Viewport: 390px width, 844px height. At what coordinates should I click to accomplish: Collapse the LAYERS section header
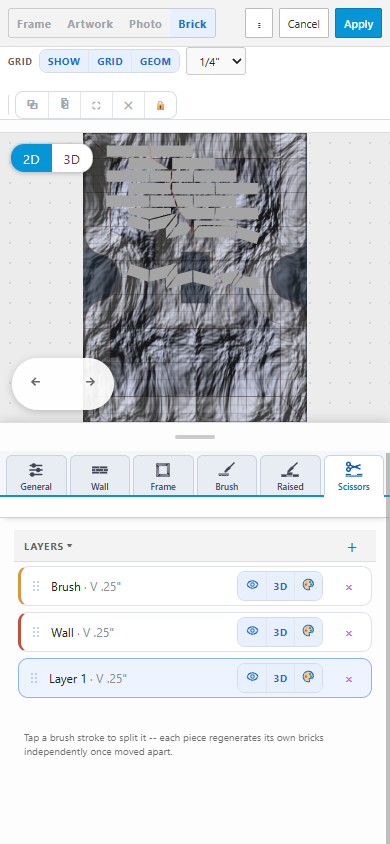pyautogui.click(x=48, y=546)
